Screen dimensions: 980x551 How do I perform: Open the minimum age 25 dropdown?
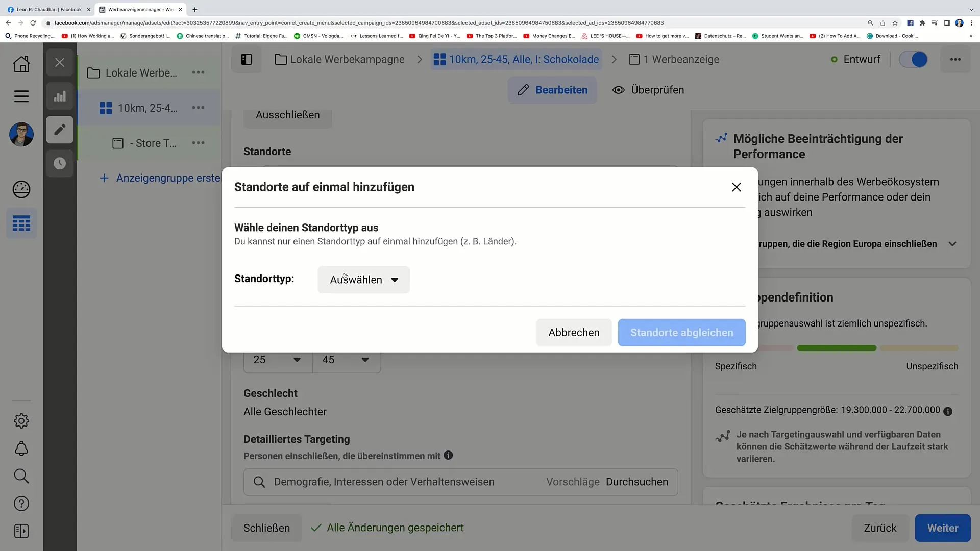click(278, 360)
